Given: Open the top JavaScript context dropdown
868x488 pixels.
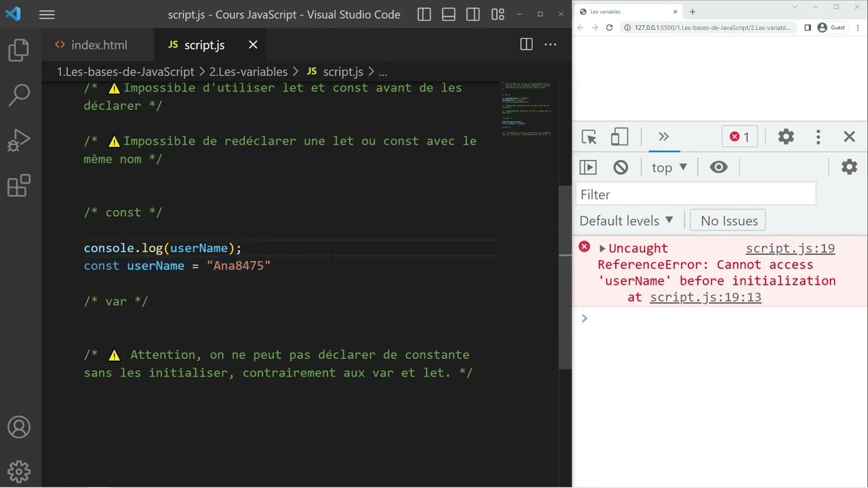Looking at the screenshot, I should point(669,167).
